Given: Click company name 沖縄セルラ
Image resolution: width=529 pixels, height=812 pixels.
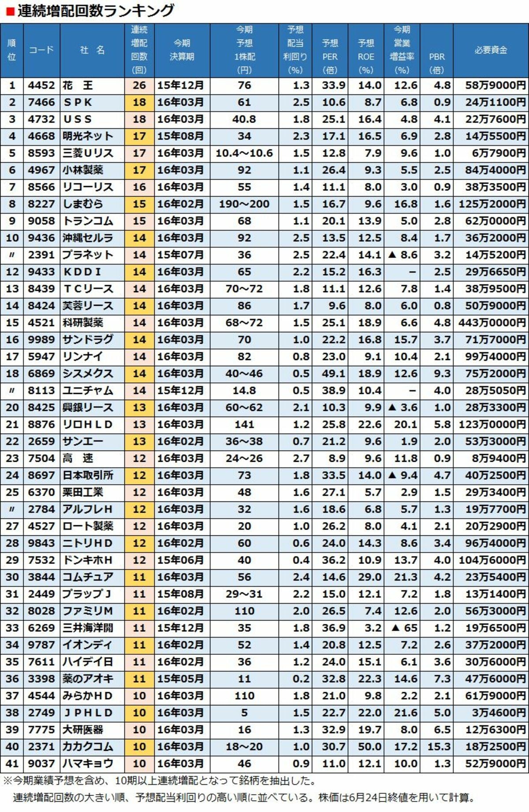Looking at the screenshot, I should tap(88, 238).
